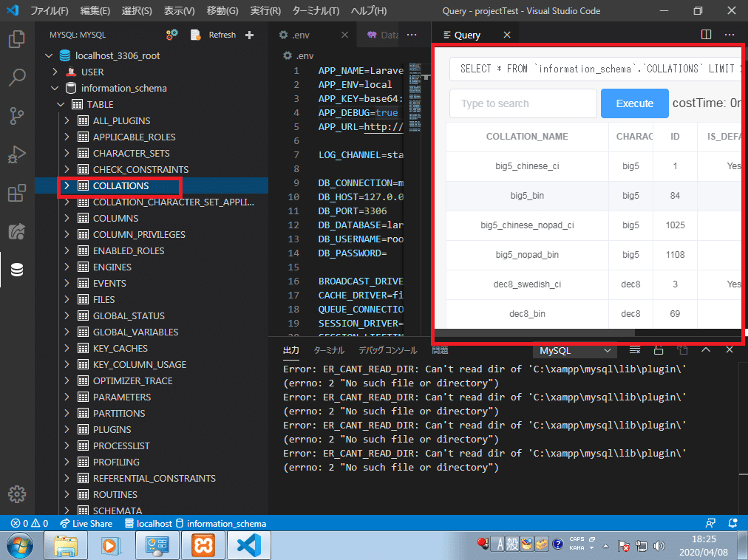Click Refresh in MySQL panel
The height and width of the screenshot is (560, 748).
click(222, 35)
